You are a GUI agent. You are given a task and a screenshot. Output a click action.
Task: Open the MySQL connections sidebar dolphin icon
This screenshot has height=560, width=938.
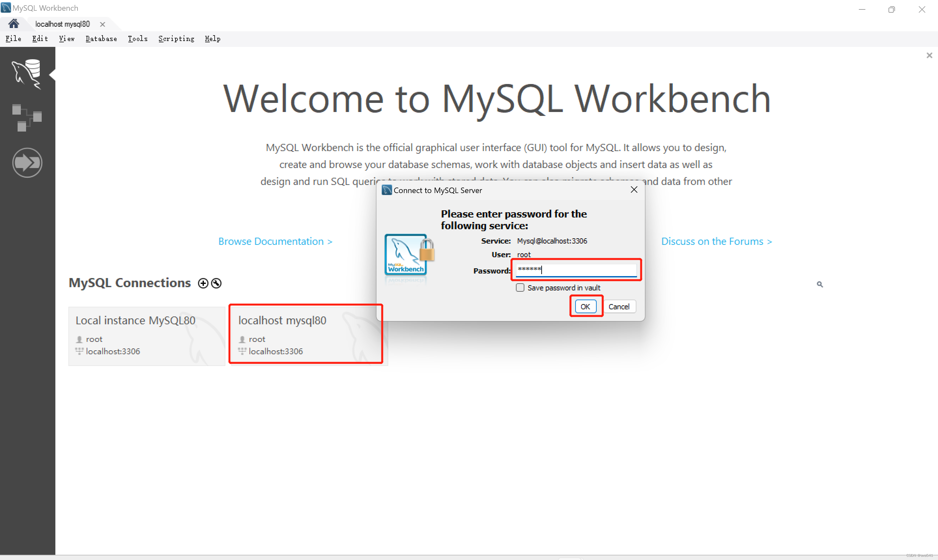tap(27, 74)
